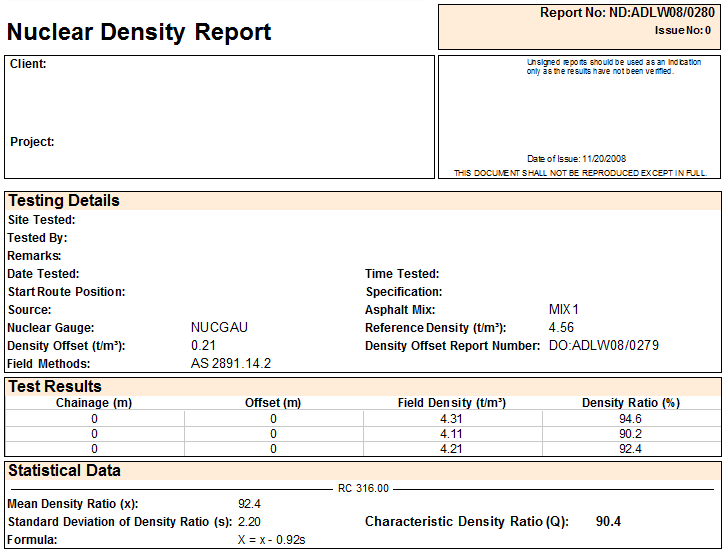Click the Chainage (m) column header
Screen dimensions: 725x554
pyautogui.click(x=94, y=403)
